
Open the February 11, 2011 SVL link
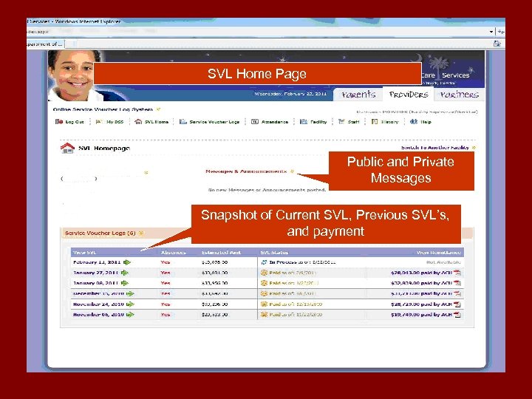(x=97, y=262)
